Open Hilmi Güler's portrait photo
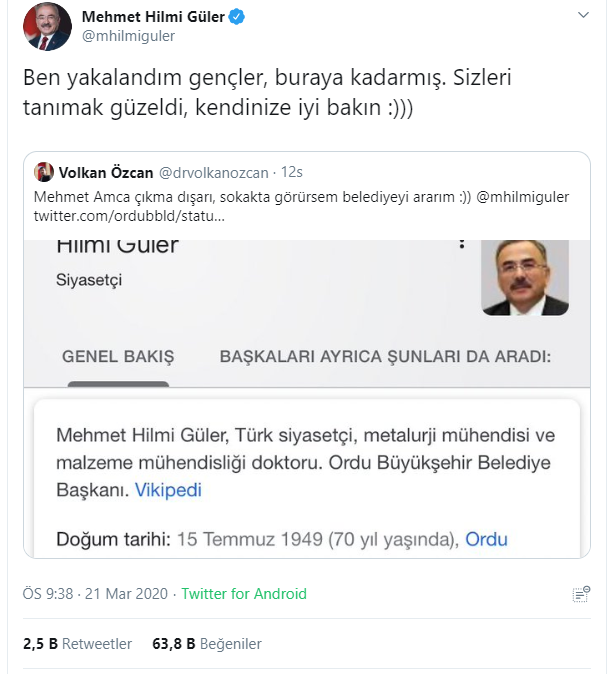The height and width of the screenshot is (674, 615). pos(525,276)
